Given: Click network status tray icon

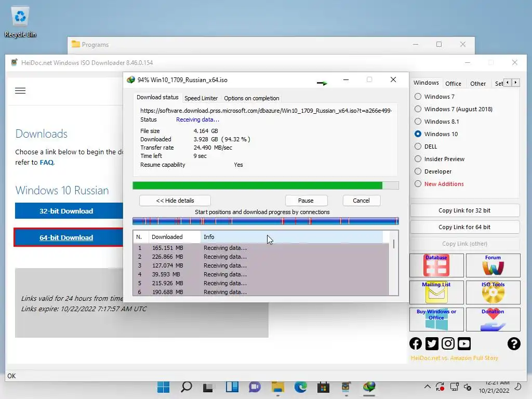Looking at the screenshot, I should 454,387.
